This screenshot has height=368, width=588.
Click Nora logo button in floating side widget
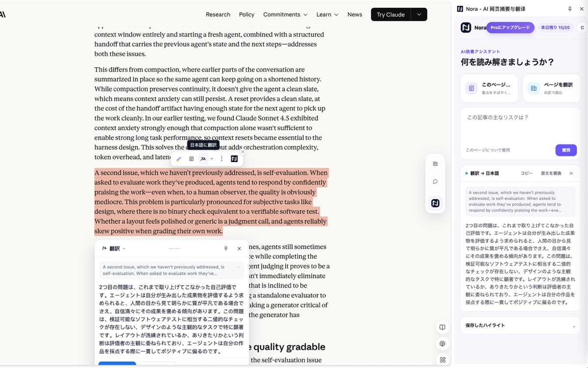[x=435, y=203]
